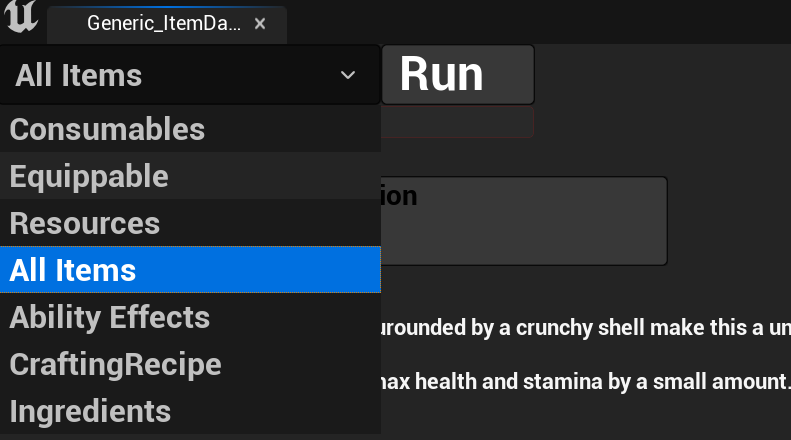Select the highlighted All Items entry
Viewport: 791px width, 440px height.
[73, 270]
